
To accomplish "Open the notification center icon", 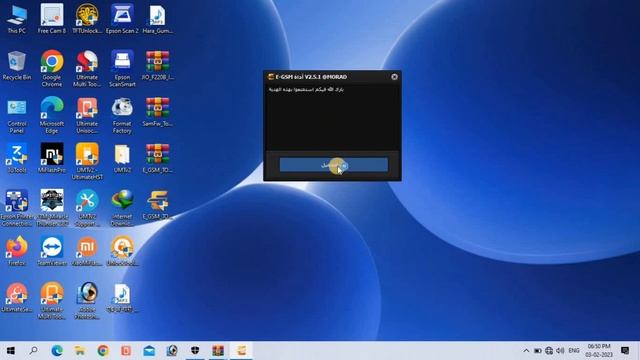I will [625, 351].
